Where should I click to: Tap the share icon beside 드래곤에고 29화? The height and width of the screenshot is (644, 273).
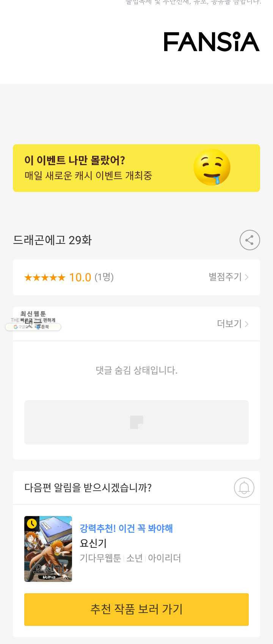pos(249,240)
